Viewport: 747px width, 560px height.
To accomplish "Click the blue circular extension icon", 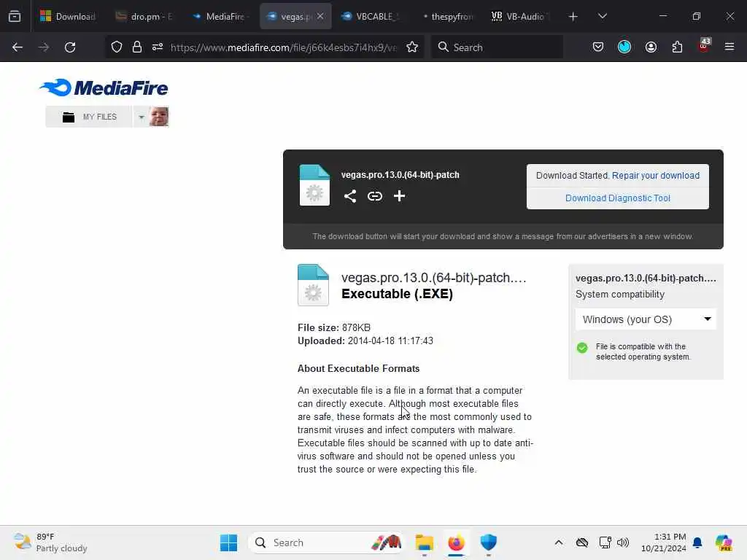I will point(624,47).
